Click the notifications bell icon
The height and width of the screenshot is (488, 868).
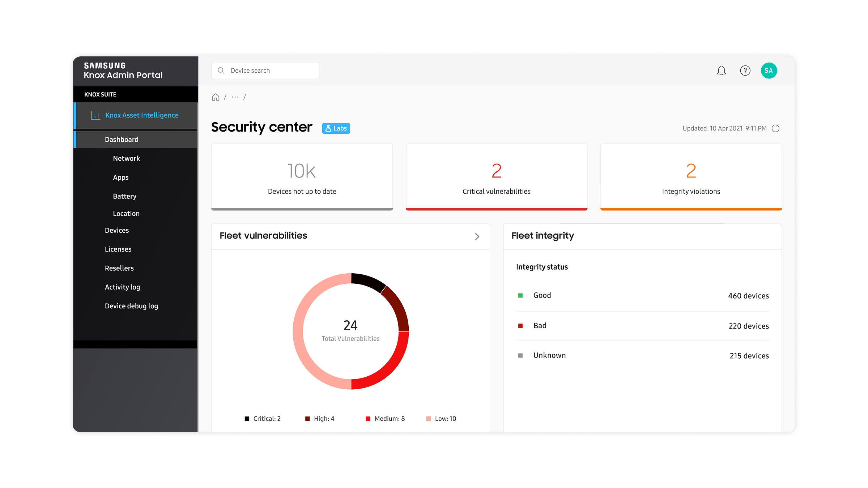pyautogui.click(x=721, y=70)
